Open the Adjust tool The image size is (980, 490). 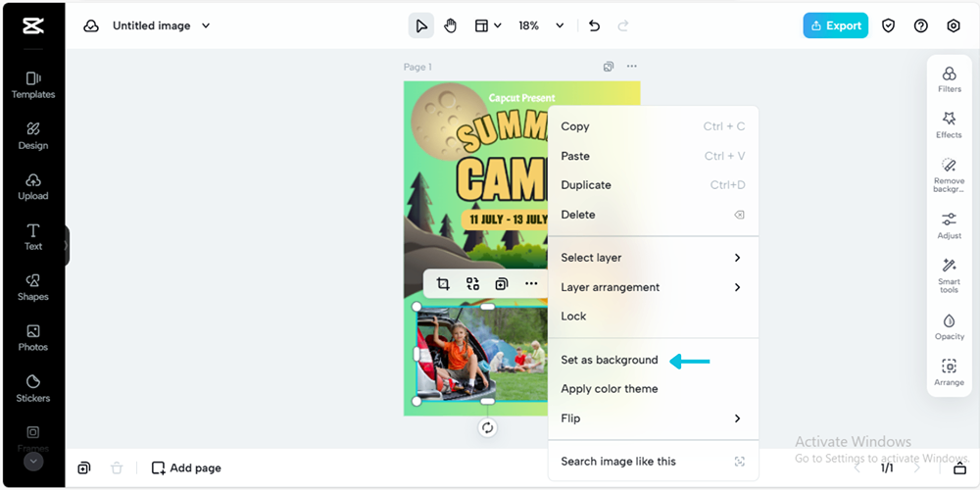click(x=949, y=225)
